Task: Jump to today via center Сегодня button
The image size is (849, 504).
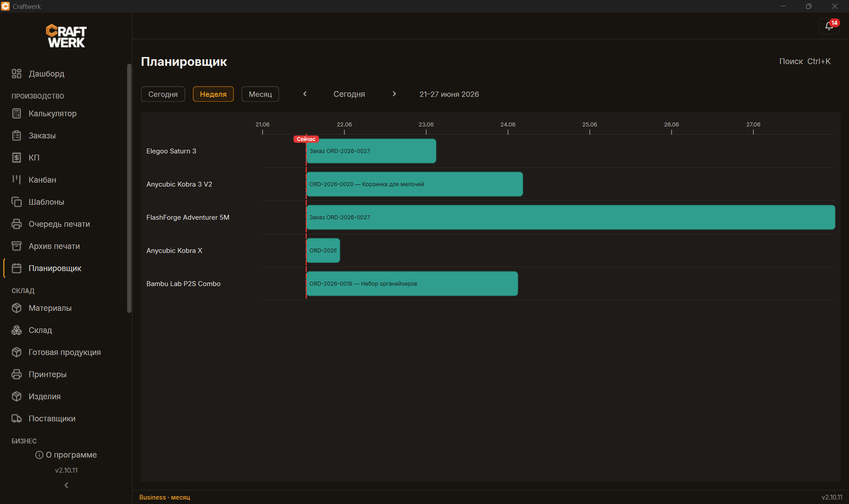Action: pyautogui.click(x=349, y=94)
